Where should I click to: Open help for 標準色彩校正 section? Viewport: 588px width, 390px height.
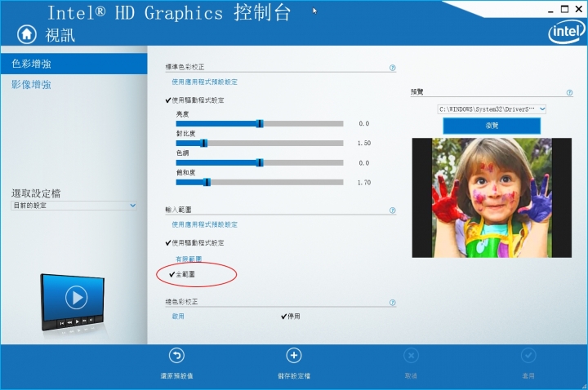coord(392,68)
